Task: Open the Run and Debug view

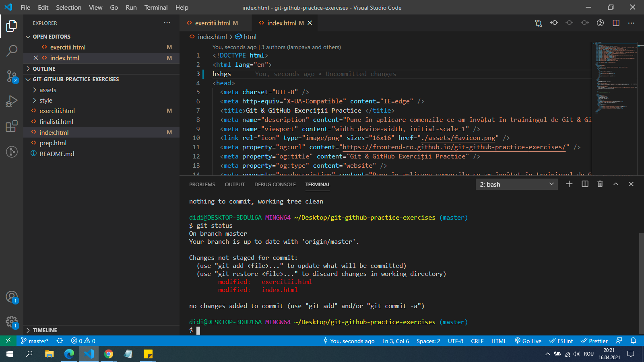Action: pos(12,101)
